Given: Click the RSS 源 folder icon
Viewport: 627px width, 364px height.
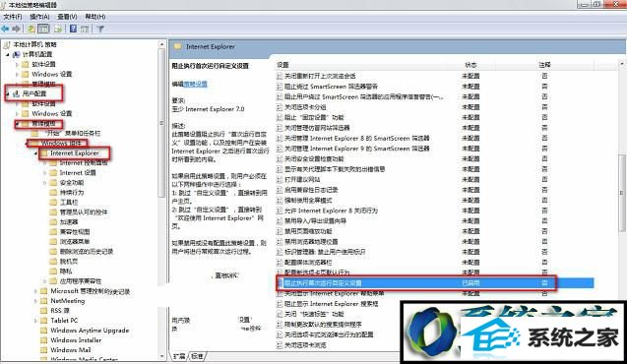Looking at the screenshot, I should (44, 311).
